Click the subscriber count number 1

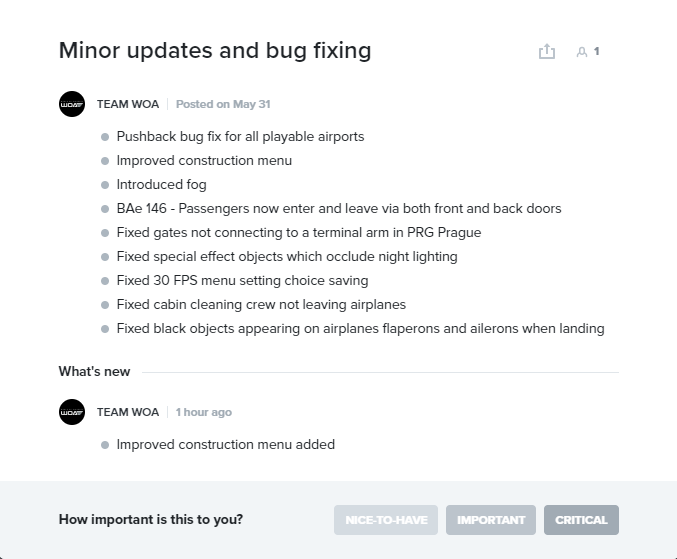point(597,51)
